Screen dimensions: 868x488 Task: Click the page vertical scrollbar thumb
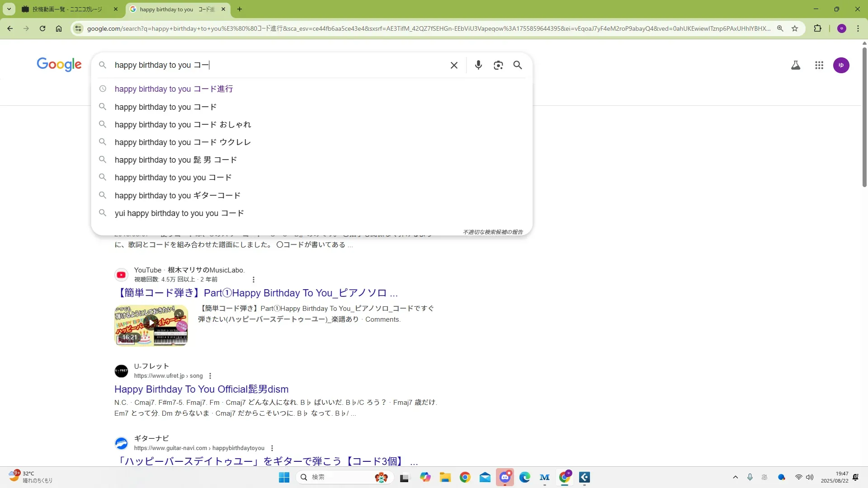pos(864,117)
